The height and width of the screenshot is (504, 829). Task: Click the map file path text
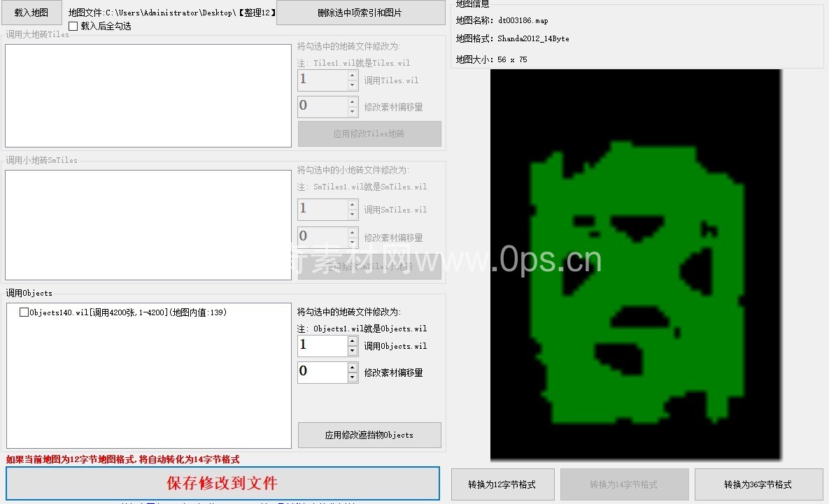click(x=172, y=13)
